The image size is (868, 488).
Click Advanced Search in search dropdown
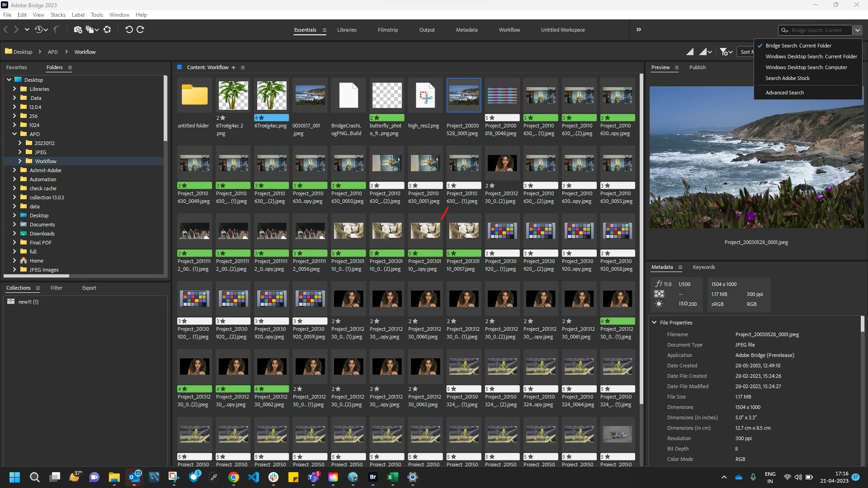[x=784, y=93]
